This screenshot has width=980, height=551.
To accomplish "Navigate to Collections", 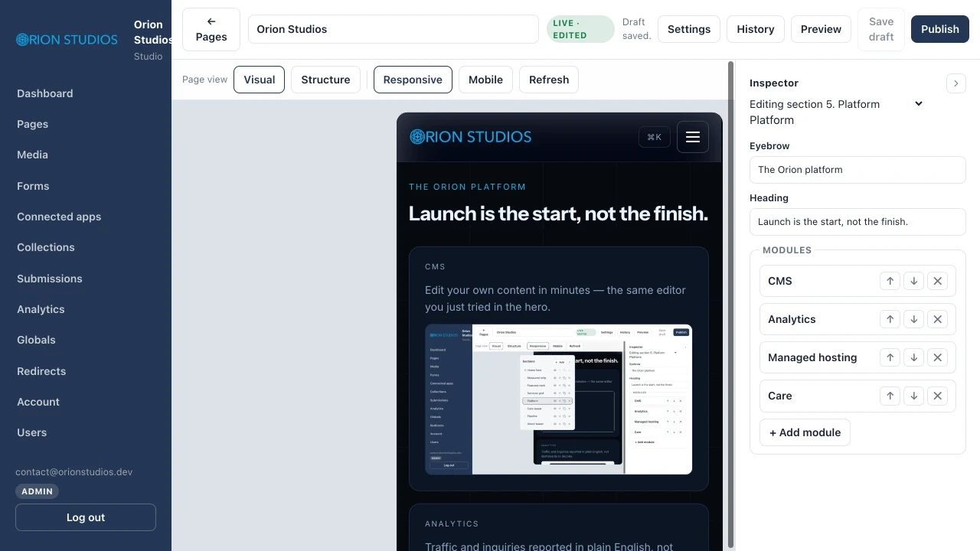I will [46, 247].
